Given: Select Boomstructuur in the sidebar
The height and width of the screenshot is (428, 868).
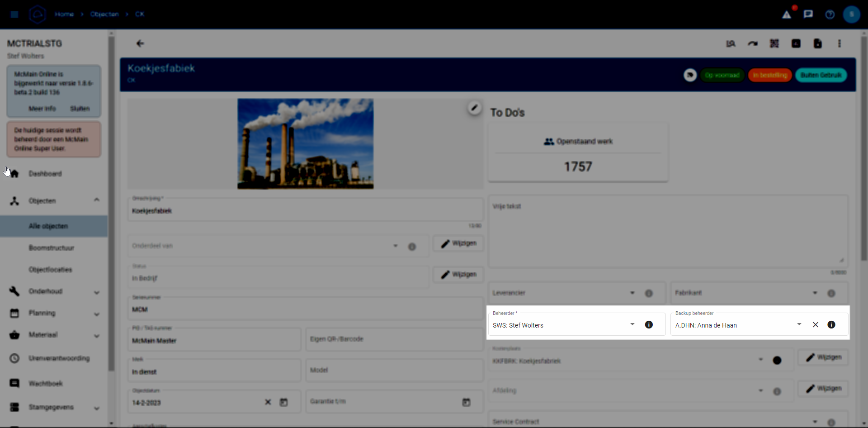Looking at the screenshot, I should coord(51,248).
